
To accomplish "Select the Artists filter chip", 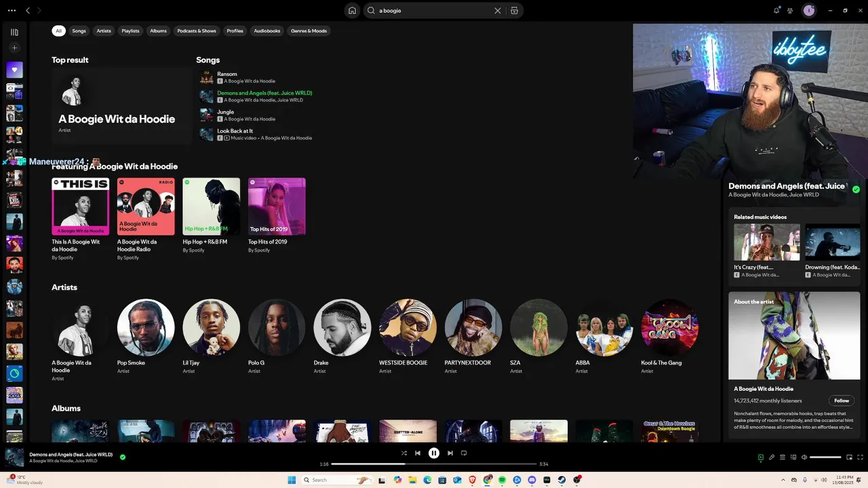I will pyautogui.click(x=104, y=30).
